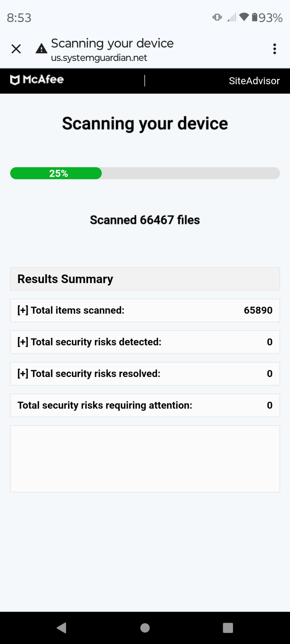Tap the empty results details box

pyautogui.click(x=145, y=459)
